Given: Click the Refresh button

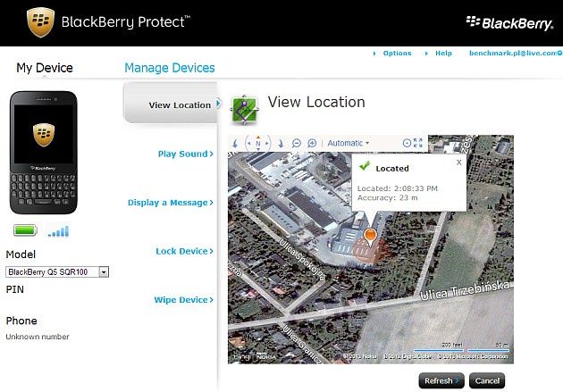Looking at the screenshot, I should tap(441, 380).
